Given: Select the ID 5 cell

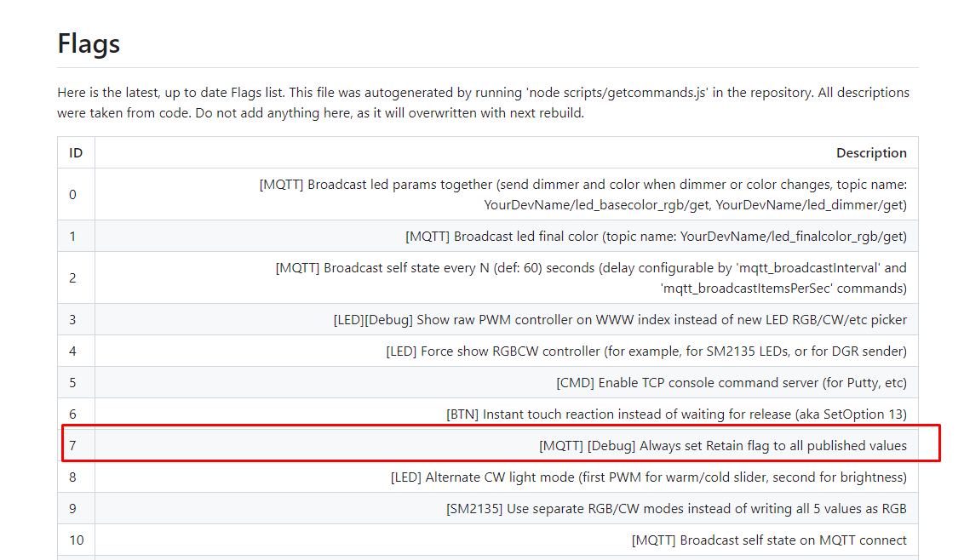Looking at the screenshot, I should point(76,382).
